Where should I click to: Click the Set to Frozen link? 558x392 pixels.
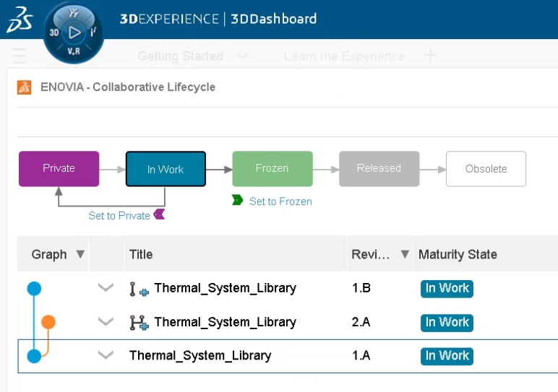[280, 201]
